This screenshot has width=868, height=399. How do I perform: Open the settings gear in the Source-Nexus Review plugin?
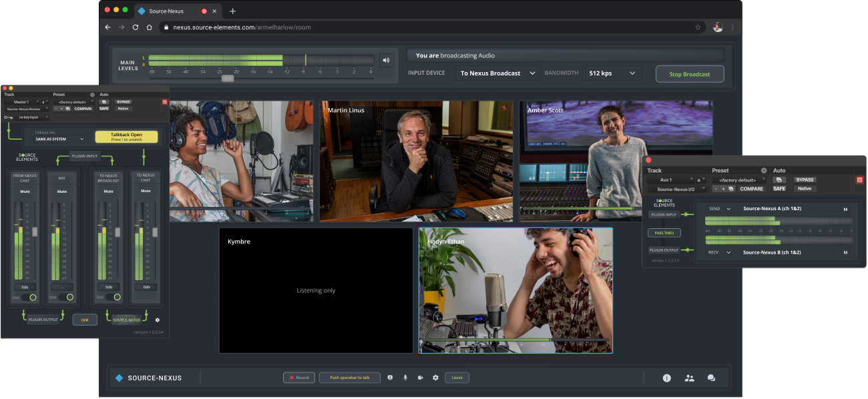pyautogui.click(x=157, y=320)
